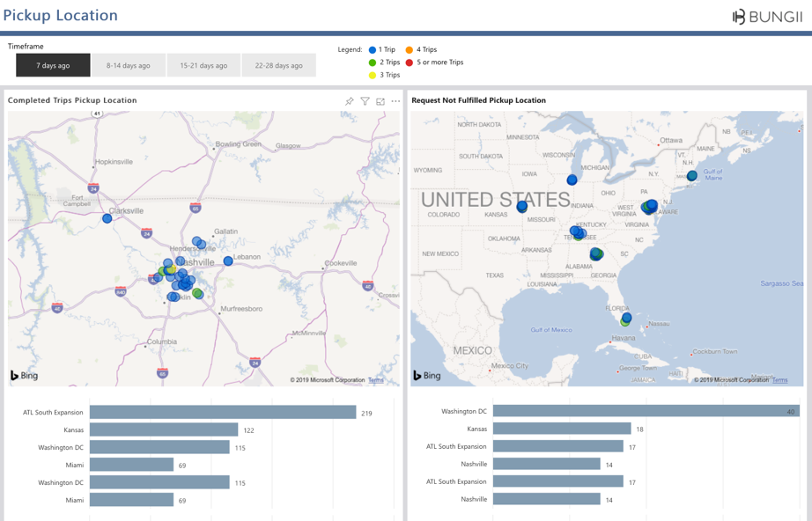Click the Washington DC bar showing 40
Image resolution: width=812 pixels, height=521 pixels.
tap(646, 411)
